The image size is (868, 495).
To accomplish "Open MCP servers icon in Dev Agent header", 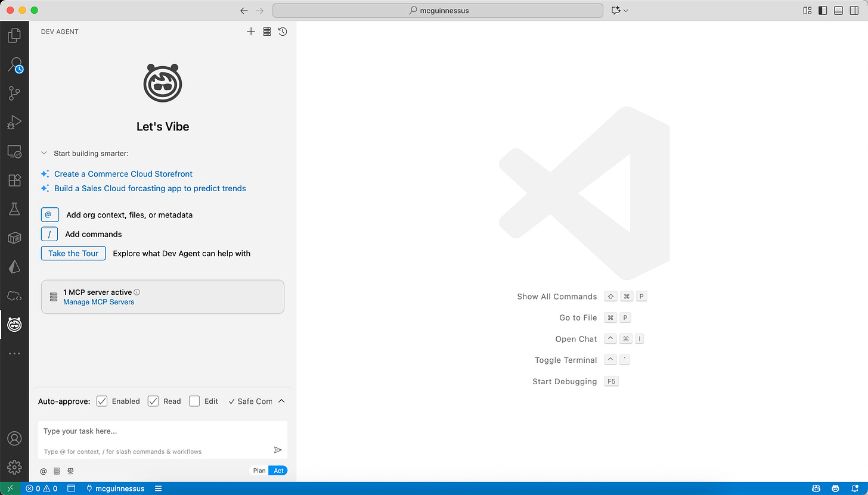I will [267, 32].
